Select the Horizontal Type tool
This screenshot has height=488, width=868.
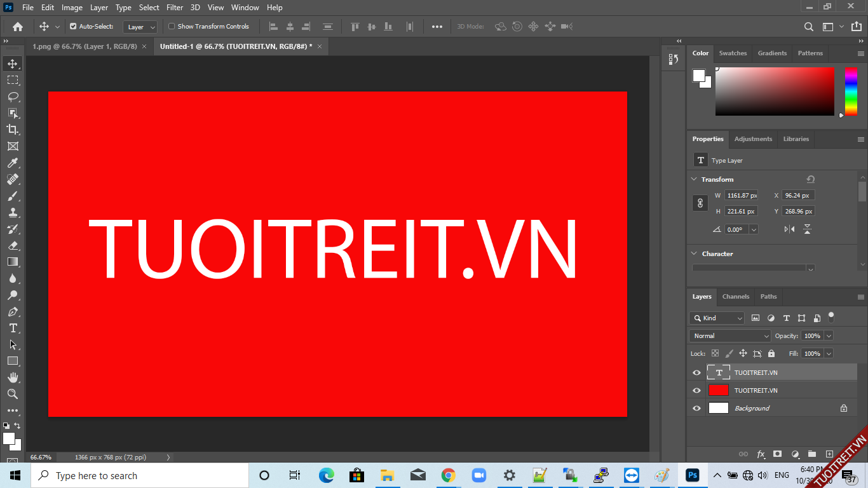click(x=13, y=328)
